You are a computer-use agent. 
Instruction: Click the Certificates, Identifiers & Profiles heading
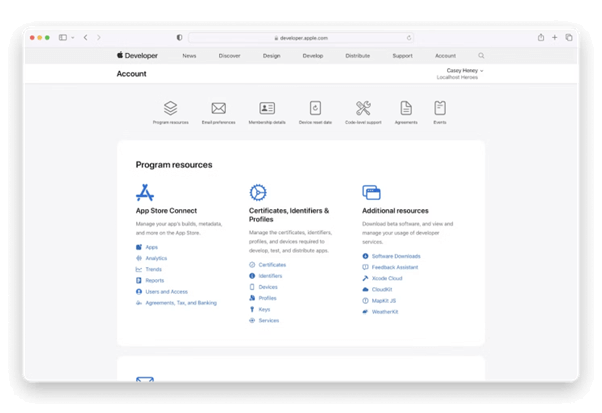point(289,215)
